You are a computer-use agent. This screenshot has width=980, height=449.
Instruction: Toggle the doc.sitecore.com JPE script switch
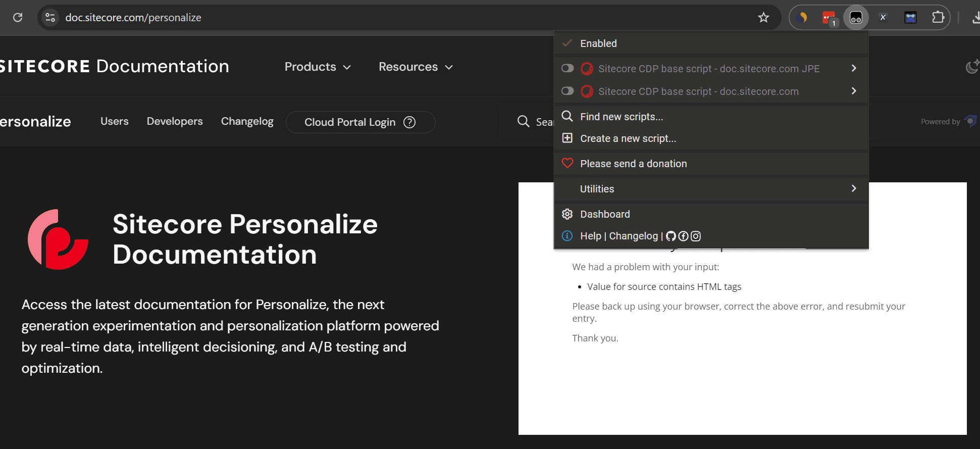tap(568, 68)
